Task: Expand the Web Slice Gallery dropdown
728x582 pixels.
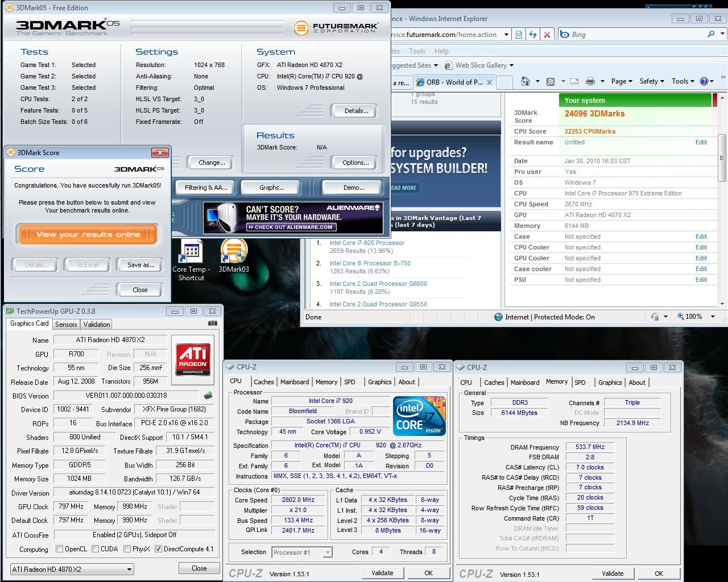Action: [x=511, y=66]
